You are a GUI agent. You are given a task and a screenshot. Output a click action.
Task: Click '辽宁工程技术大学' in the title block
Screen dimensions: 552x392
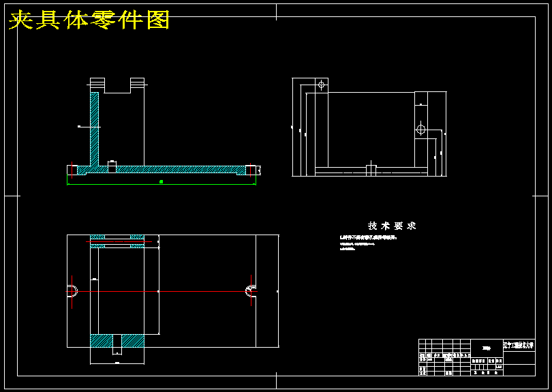519,345
